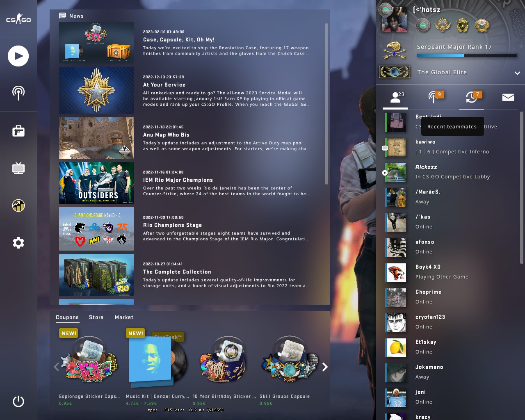The width and height of the screenshot is (525, 420).
Task: Click the "Sergeant Major Rank 17" label
Action: tap(454, 47)
